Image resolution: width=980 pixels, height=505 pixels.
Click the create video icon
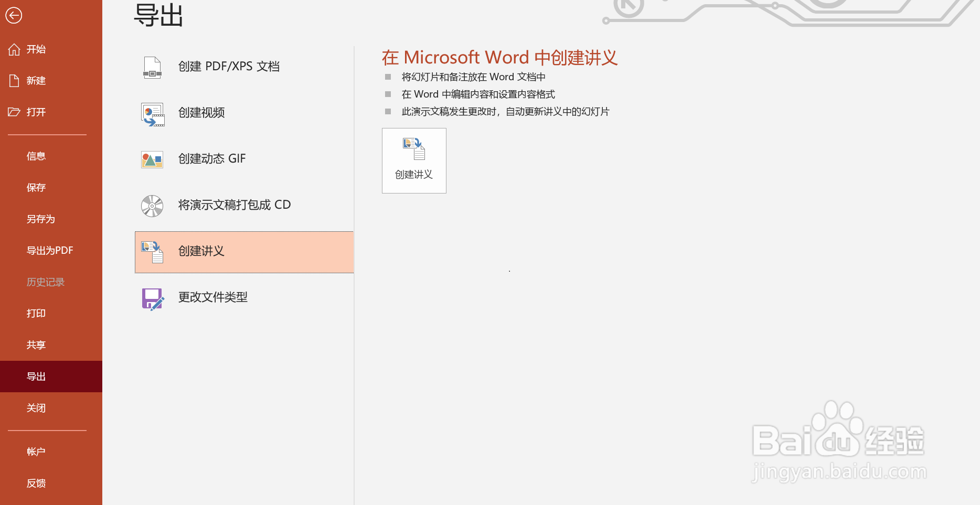point(153,114)
